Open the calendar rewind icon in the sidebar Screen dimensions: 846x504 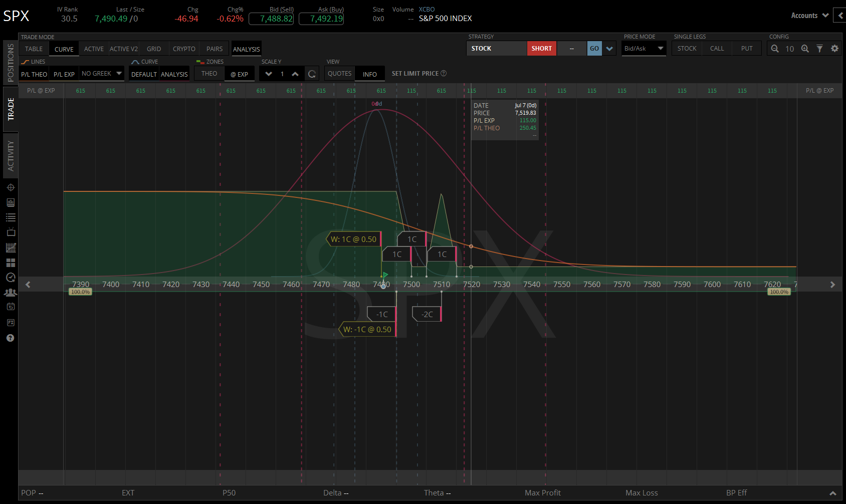[x=11, y=307]
